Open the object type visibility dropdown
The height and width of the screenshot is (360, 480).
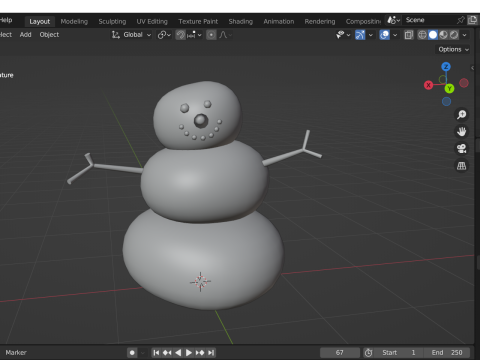pyautogui.click(x=343, y=35)
